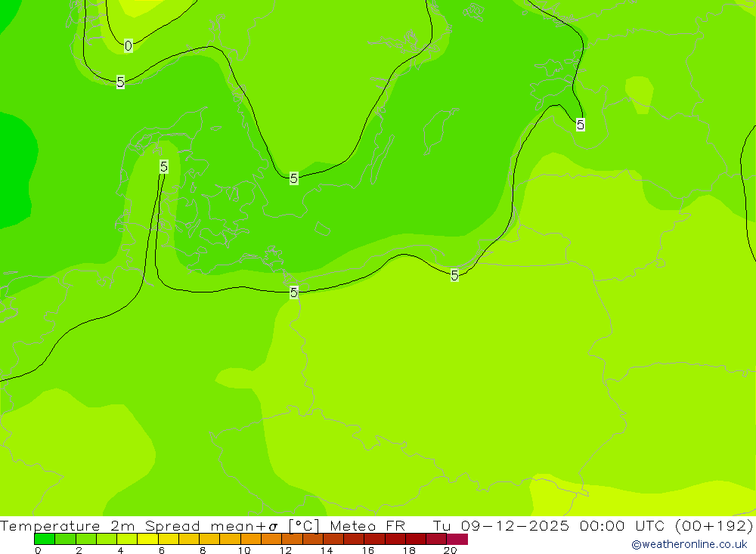Image resolution: width=756 pixels, height=554 pixels.
Task: Click the magenta swatch beyond 20 °C
Action: point(457,539)
